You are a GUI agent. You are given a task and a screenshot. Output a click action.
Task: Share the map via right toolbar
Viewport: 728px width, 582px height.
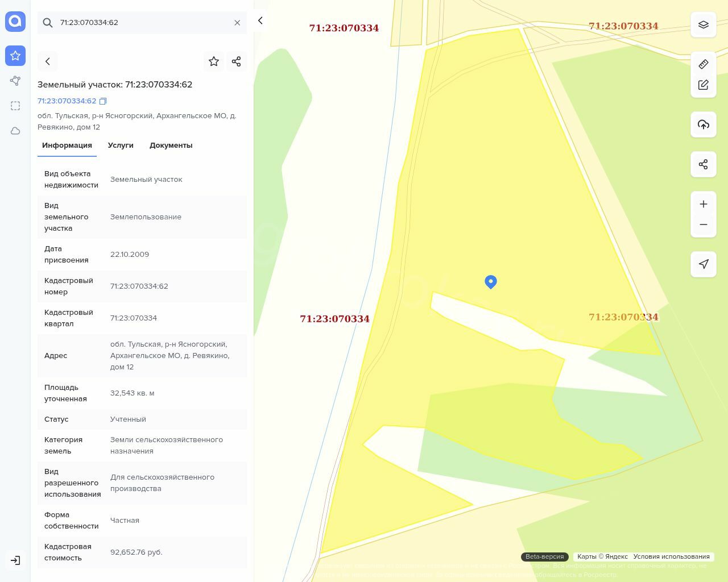coord(703,164)
